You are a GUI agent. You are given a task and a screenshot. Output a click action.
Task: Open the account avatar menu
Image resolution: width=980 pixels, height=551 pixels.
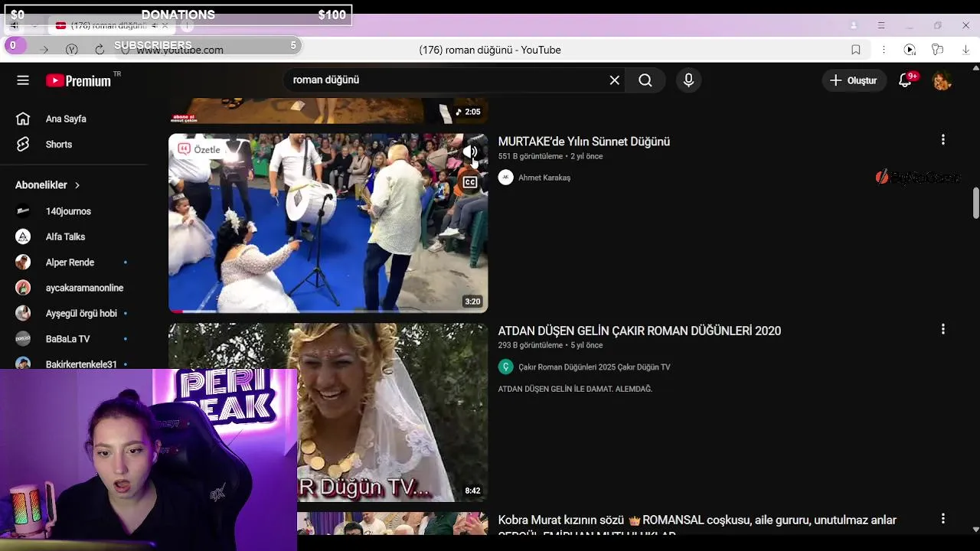point(942,80)
